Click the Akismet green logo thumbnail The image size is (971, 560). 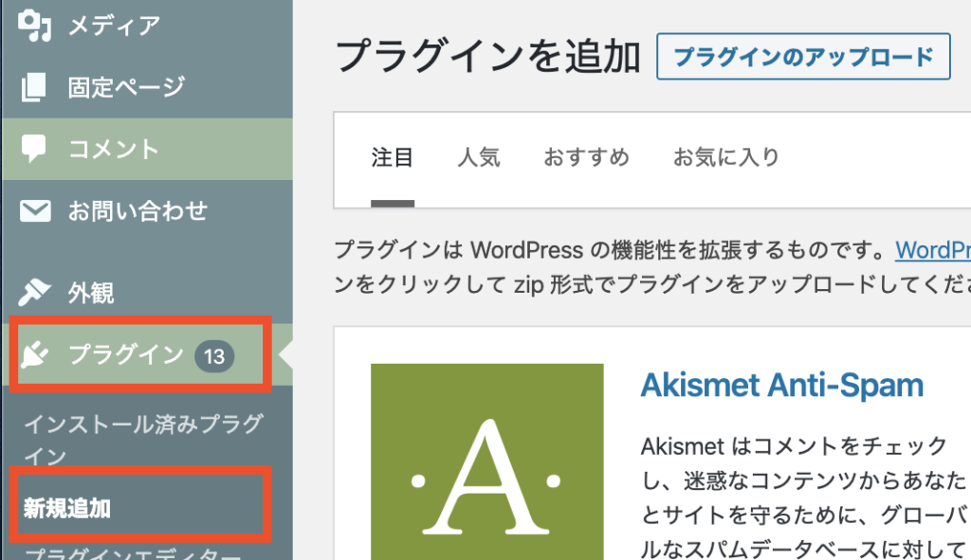tap(487, 461)
